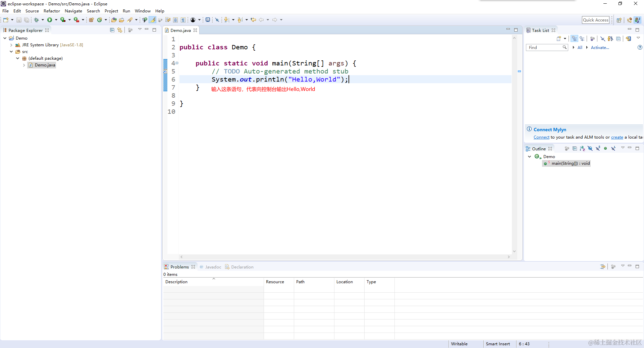The height and width of the screenshot is (348, 644).
Task: Close the Demo.java editor tab
Action: 195,30
